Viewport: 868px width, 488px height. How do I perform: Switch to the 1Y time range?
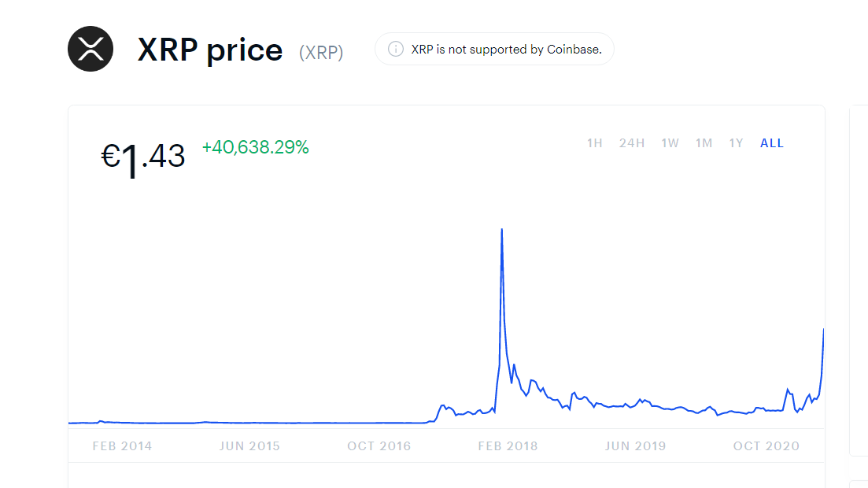[736, 143]
